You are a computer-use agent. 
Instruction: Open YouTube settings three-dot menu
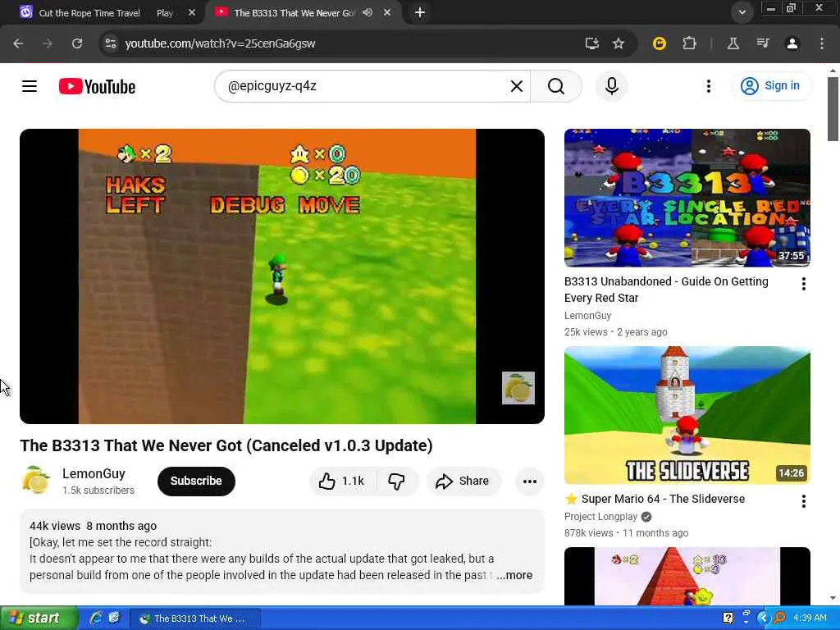tap(708, 86)
